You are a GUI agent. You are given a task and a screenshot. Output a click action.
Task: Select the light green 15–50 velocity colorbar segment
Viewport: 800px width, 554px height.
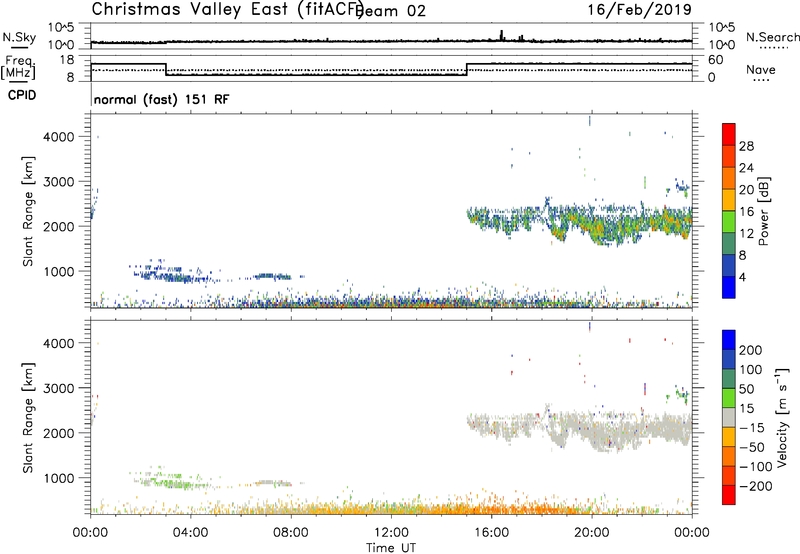coord(729,398)
